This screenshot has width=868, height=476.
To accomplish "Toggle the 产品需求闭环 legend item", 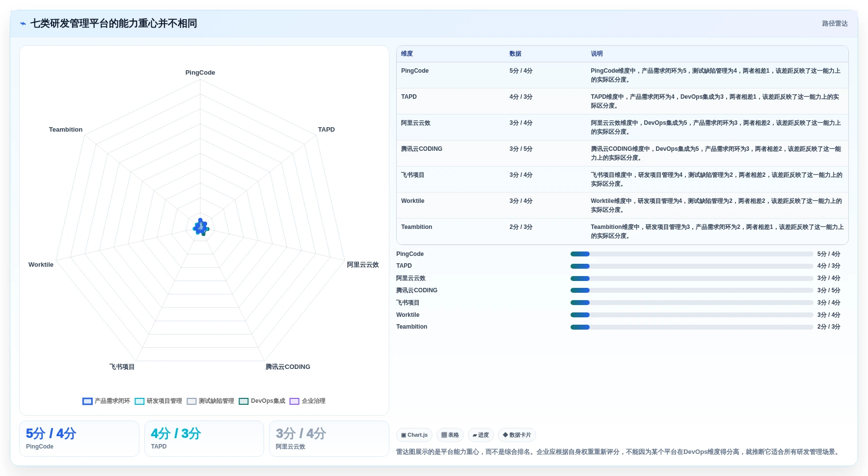I will tap(106, 401).
